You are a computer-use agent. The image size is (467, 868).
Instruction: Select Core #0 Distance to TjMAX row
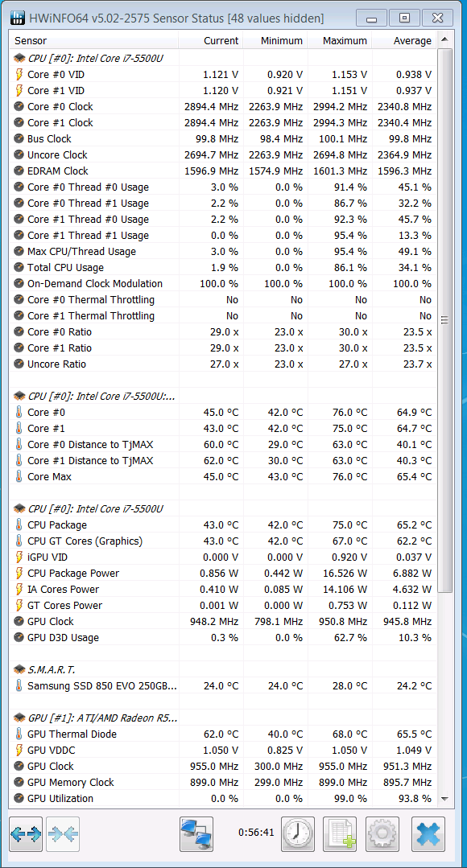(223, 445)
